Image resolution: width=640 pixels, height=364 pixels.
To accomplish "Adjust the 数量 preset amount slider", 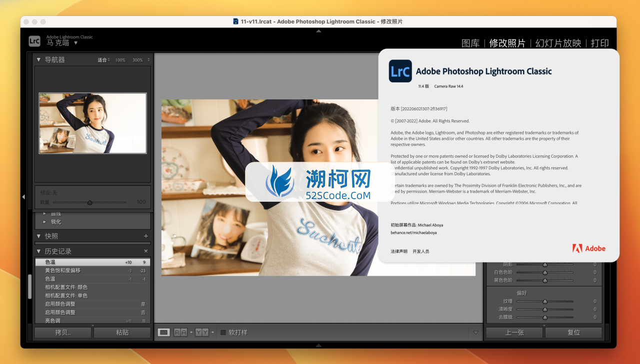I will tap(89, 202).
